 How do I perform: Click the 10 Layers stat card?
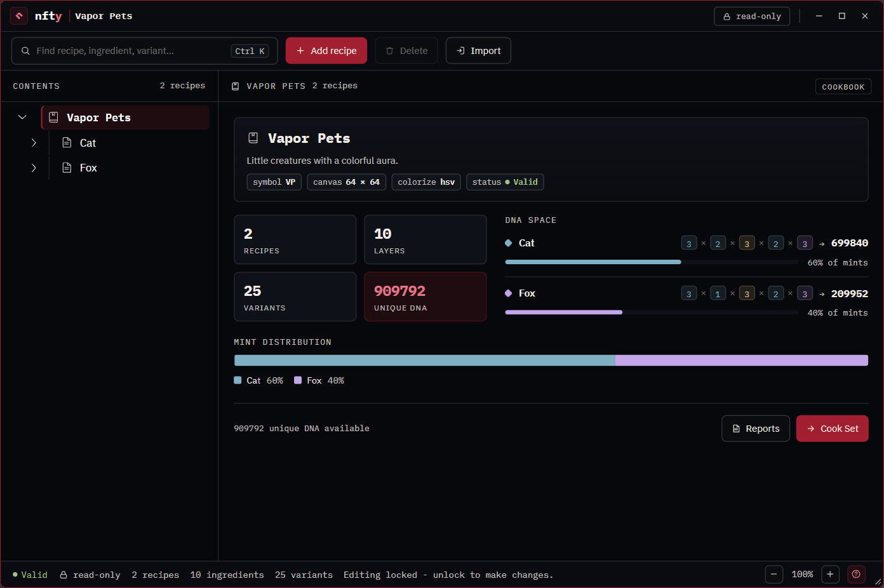[425, 239]
